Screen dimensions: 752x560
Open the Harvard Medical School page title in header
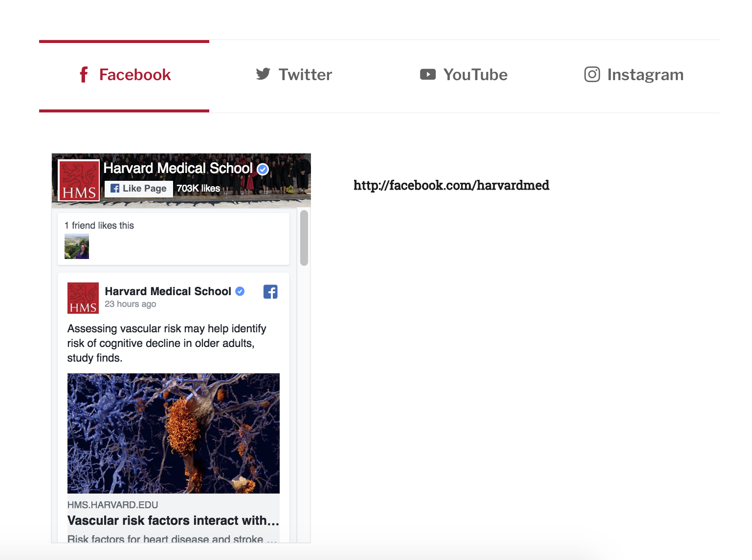pyautogui.click(x=178, y=168)
